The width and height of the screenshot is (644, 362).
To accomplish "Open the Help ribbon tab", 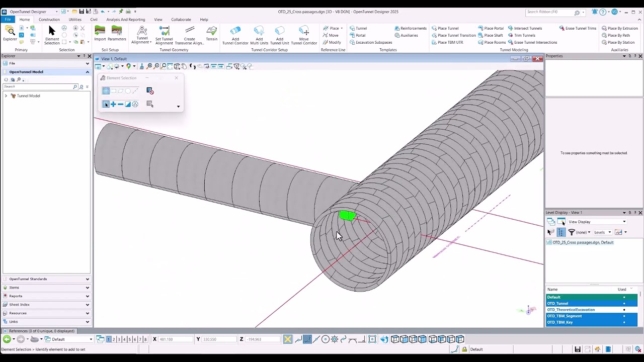I will (204, 20).
